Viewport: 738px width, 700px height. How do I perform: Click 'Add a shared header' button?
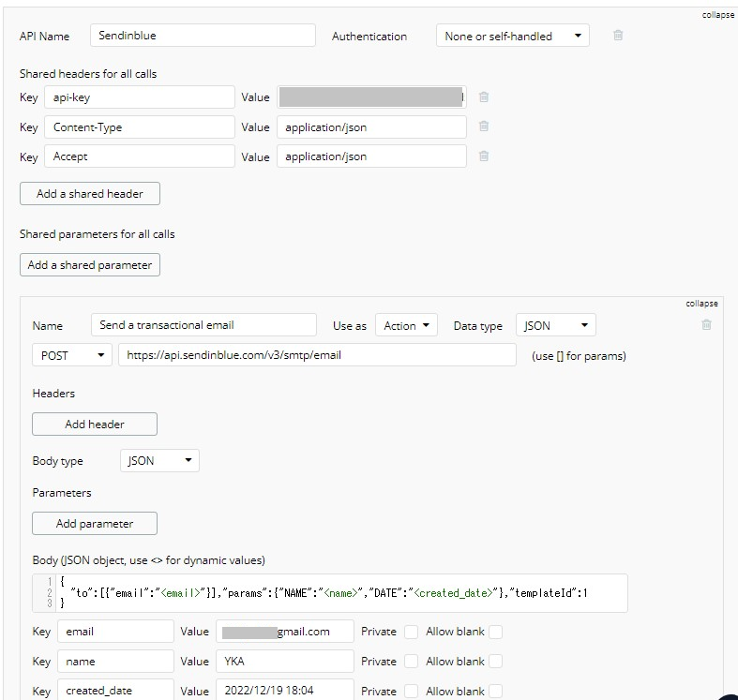point(90,194)
